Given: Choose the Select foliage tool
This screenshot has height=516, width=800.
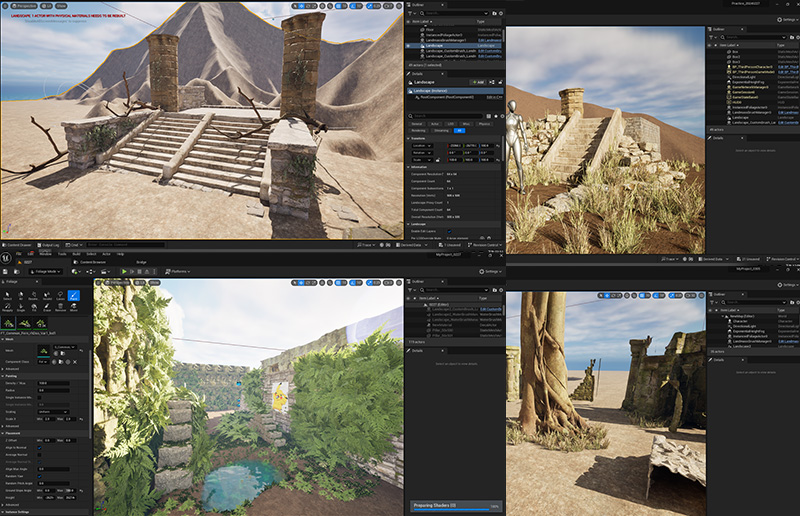Looking at the screenshot, I should tap(8, 296).
